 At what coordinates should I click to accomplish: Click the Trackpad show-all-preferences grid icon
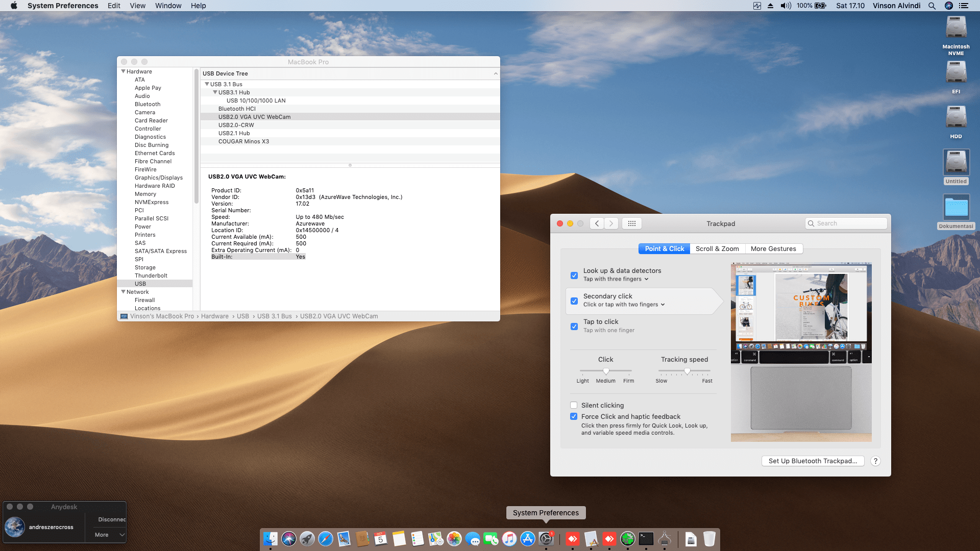pyautogui.click(x=631, y=223)
